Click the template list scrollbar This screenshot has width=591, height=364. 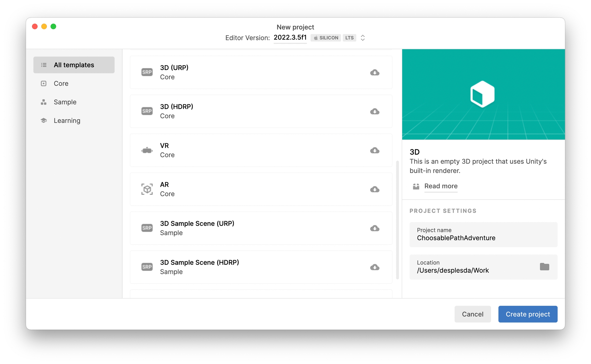tap(397, 220)
